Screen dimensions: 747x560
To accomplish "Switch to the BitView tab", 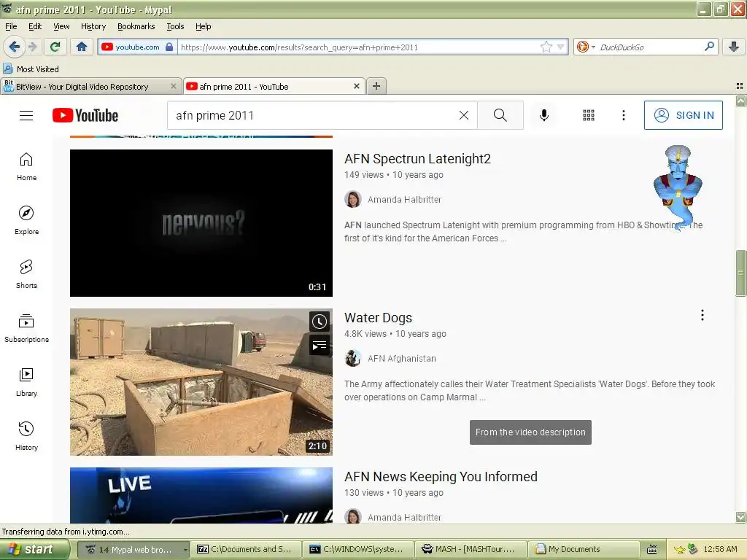I will pyautogui.click(x=90, y=86).
